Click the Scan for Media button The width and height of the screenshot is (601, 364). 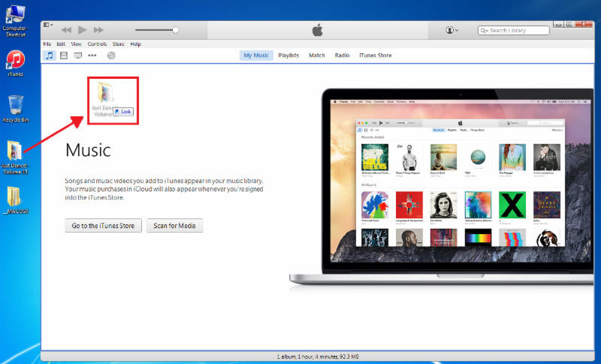pyautogui.click(x=175, y=226)
